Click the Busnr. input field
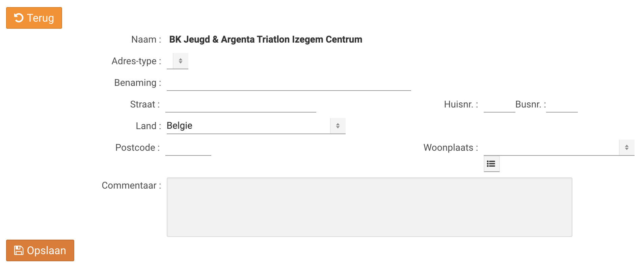The image size is (644, 267). pos(562,105)
